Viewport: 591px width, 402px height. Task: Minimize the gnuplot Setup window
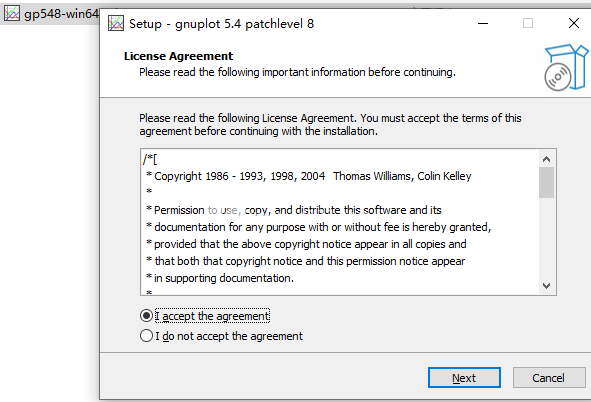483,23
